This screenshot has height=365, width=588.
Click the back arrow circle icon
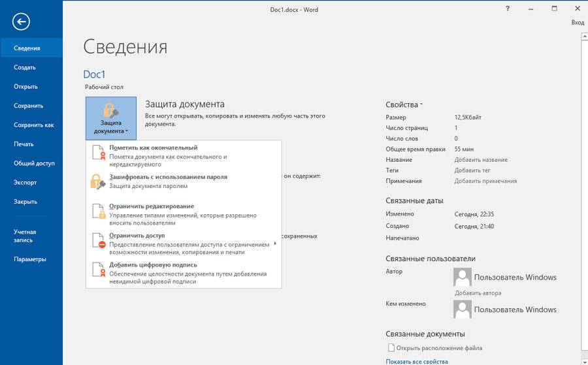click(21, 22)
